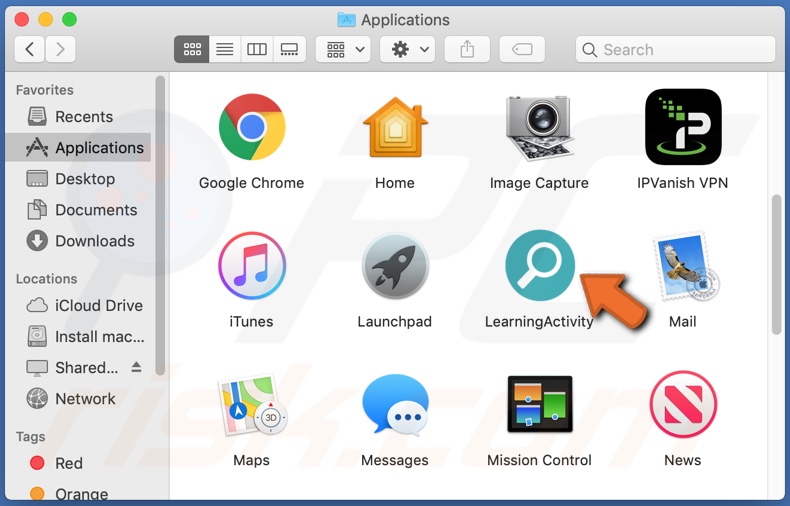Open Desktop in the sidebar
Image resolution: width=790 pixels, height=506 pixels.
(78, 178)
